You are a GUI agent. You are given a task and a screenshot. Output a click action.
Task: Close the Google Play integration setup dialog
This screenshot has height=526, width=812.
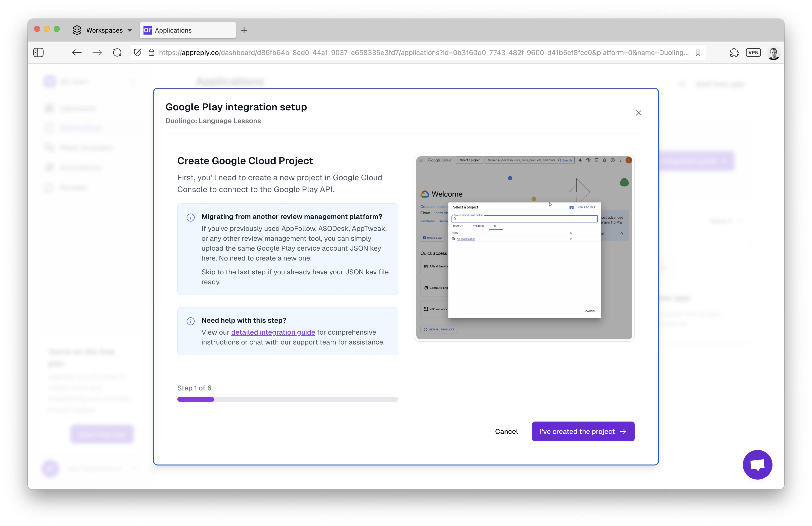pos(638,113)
